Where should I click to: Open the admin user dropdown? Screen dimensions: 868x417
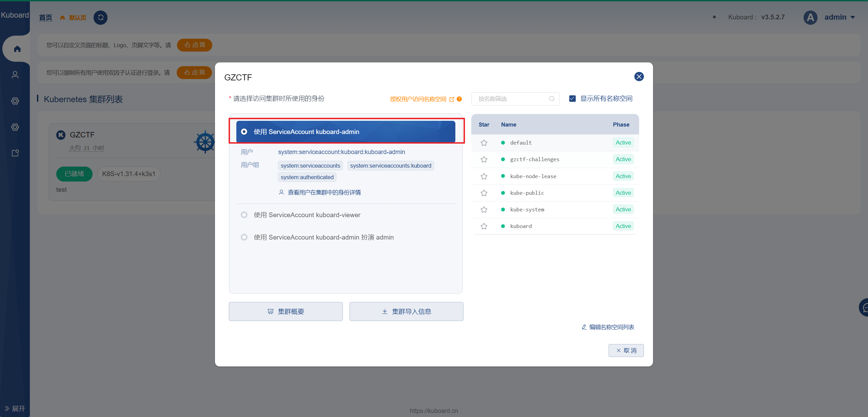(839, 17)
